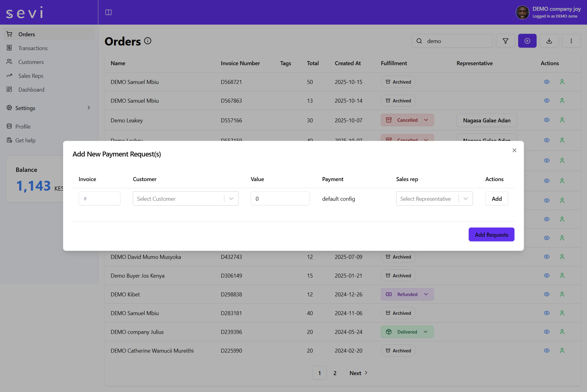Open the filter icon next to search
This screenshot has height=392, width=587.
pos(505,41)
